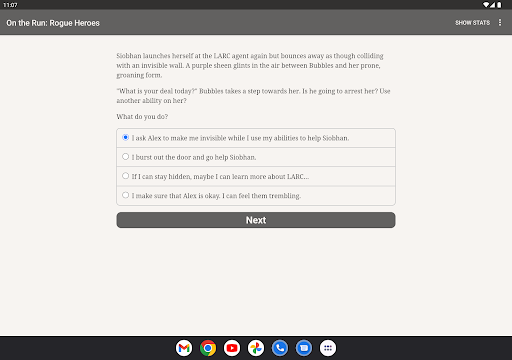Launch Gmail from the dock

pyautogui.click(x=184, y=348)
